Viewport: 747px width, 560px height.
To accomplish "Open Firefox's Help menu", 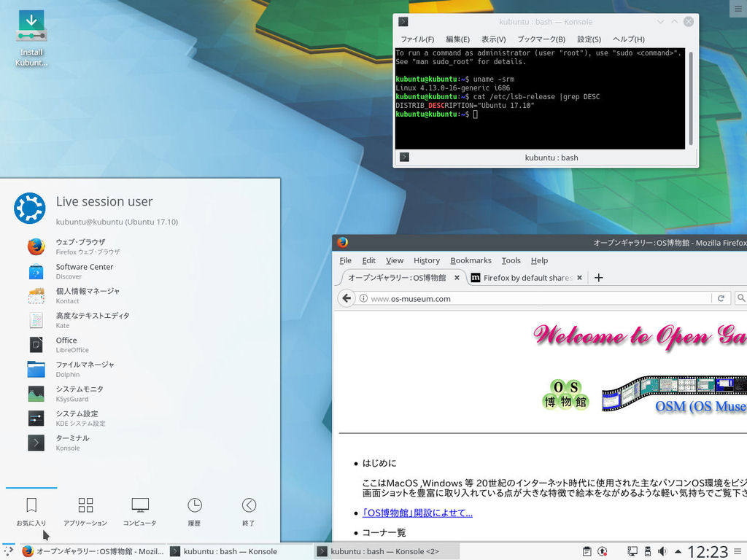I will pos(539,260).
